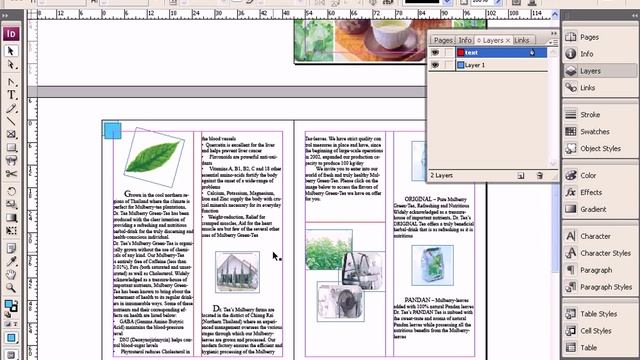Click the Layers list scroll-down arrow
Viewport: 640px width, 360px height.
pyautogui.click(x=553, y=164)
